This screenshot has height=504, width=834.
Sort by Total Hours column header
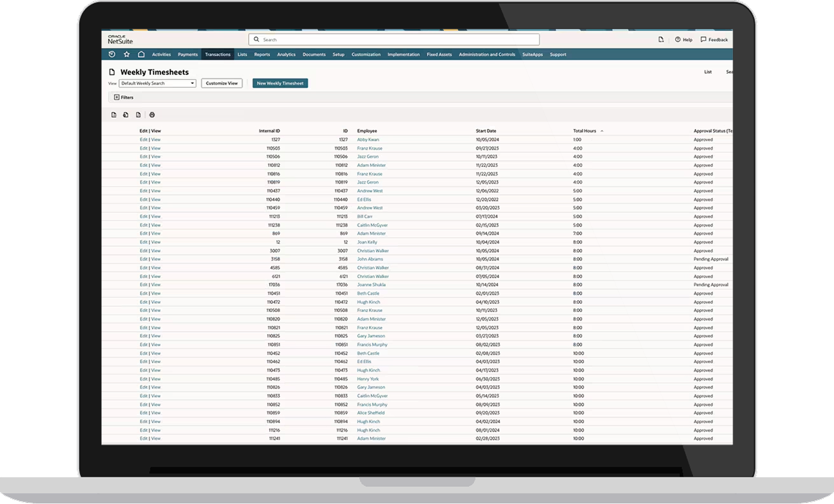(584, 131)
